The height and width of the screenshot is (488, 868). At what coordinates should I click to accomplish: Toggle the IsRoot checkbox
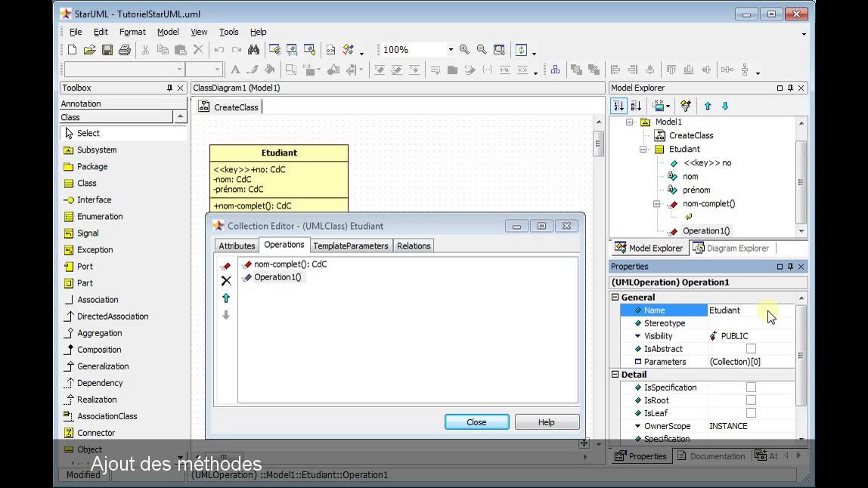coord(752,400)
